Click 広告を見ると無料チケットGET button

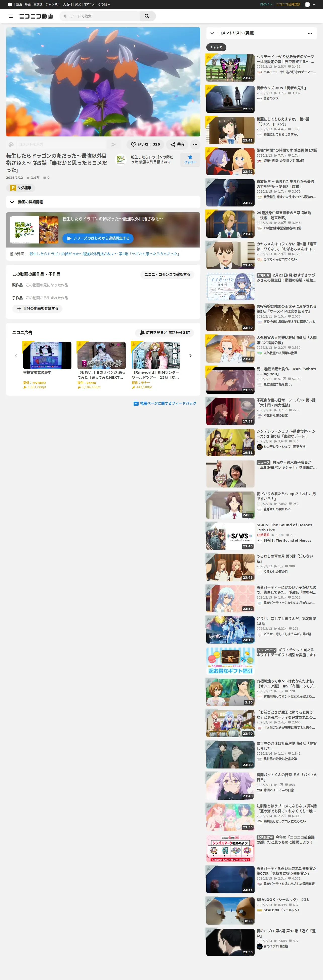coord(165,332)
